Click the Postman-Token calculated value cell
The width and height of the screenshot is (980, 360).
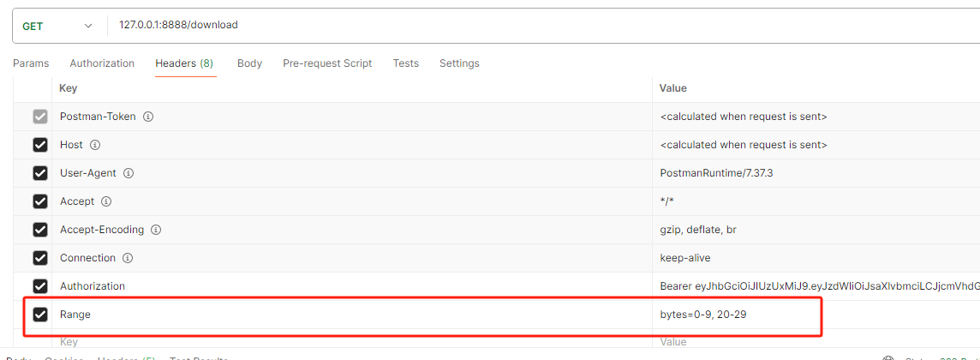[x=816, y=117]
